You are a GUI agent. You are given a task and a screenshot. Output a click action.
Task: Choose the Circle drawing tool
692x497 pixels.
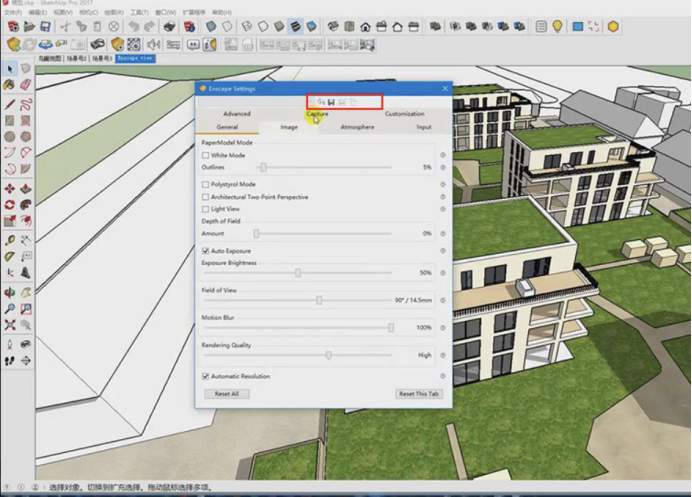click(x=10, y=136)
